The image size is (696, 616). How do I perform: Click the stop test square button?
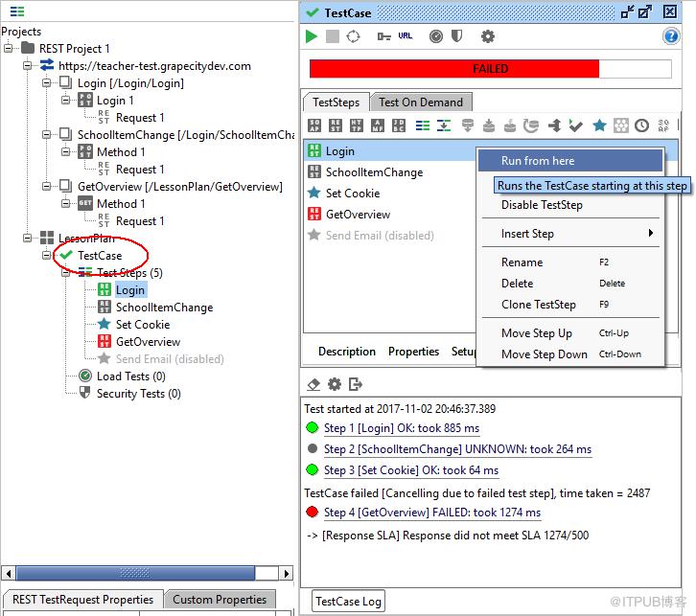tap(333, 36)
